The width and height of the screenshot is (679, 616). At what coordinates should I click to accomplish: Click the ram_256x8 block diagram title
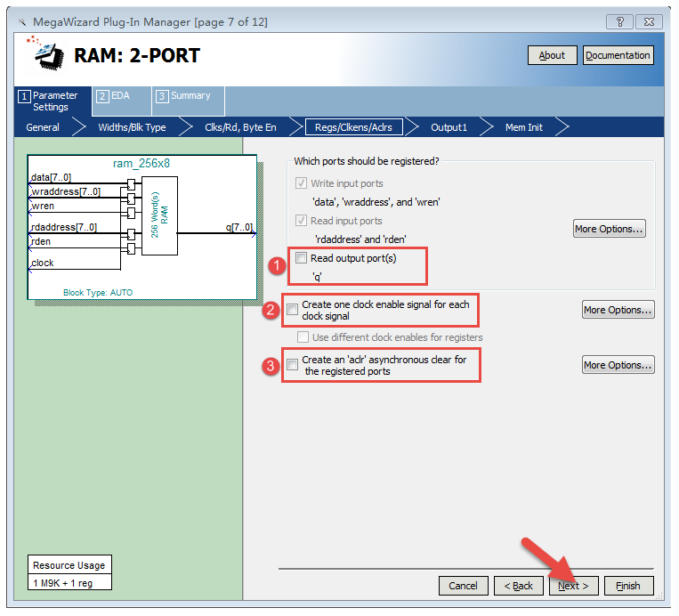pyautogui.click(x=141, y=163)
